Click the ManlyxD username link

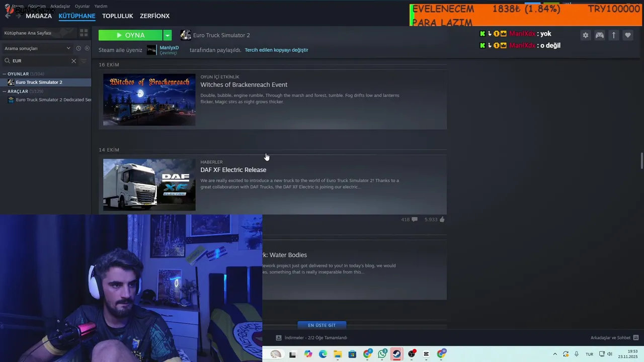pyautogui.click(x=169, y=48)
